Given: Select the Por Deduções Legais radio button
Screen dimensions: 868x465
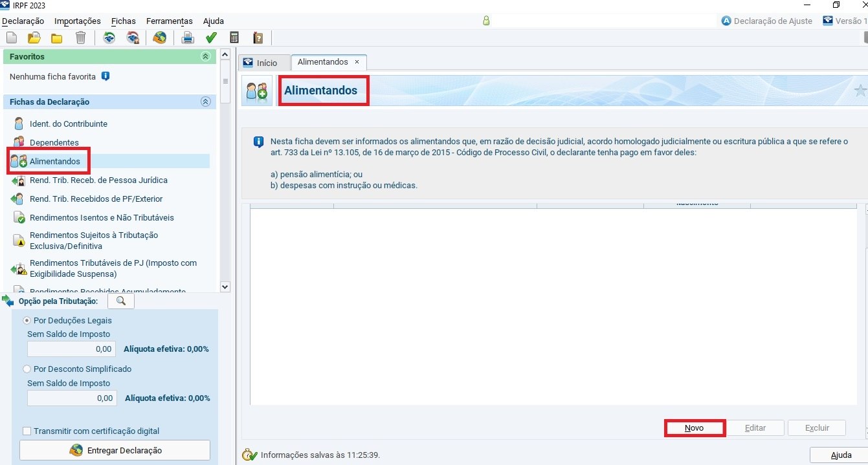Looking at the screenshot, I should 27,321.
